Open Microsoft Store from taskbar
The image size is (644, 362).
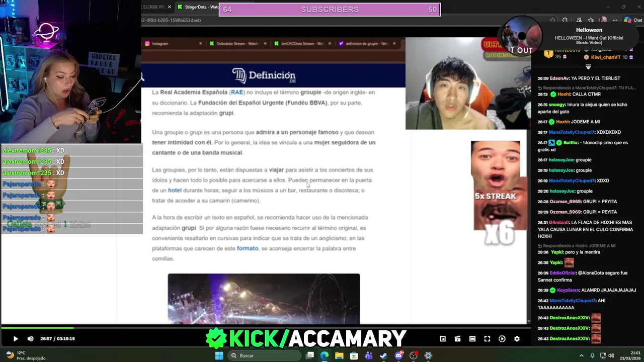pos(354,355)
